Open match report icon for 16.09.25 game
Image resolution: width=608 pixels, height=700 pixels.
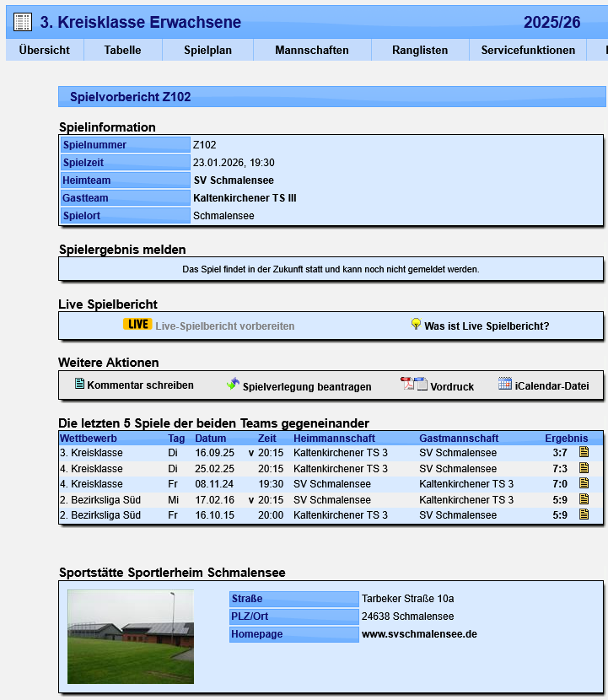tap(584, 452)
